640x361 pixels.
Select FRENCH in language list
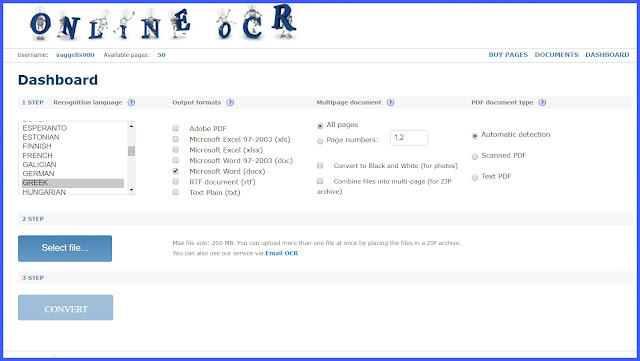[x=73, y=155]
